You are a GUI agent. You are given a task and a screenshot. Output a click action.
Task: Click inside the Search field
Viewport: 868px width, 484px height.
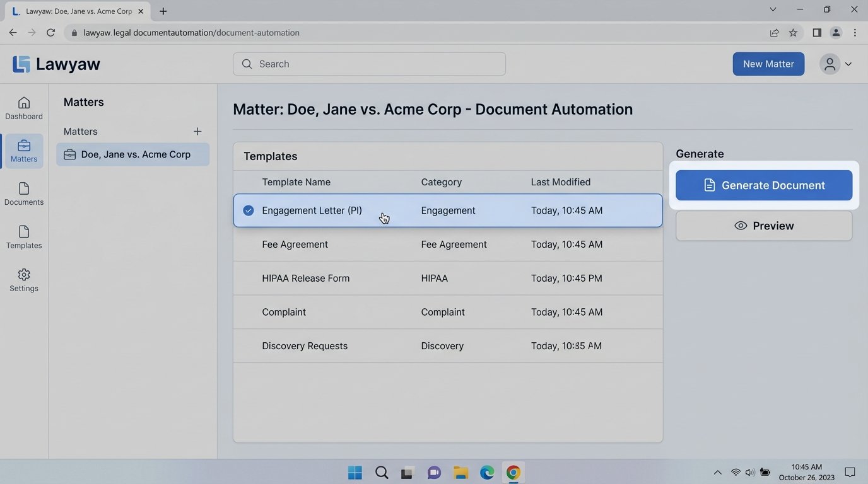tap(369, 64)
